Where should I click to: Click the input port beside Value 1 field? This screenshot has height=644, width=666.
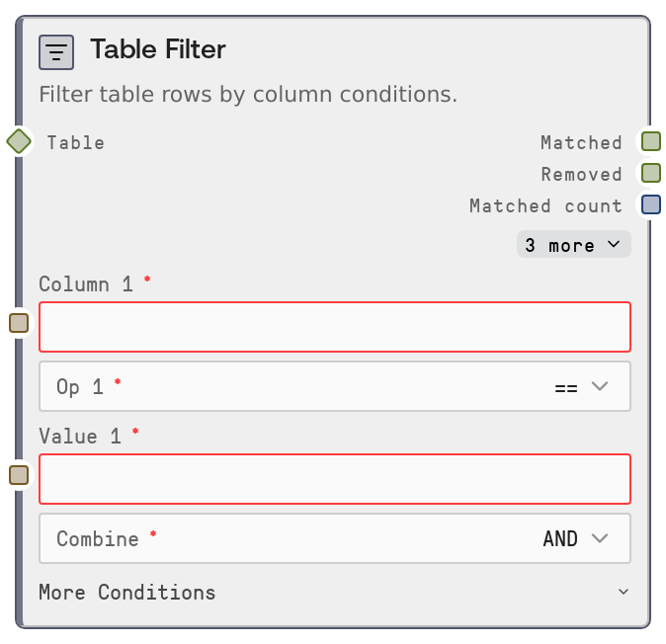point(19,475)
